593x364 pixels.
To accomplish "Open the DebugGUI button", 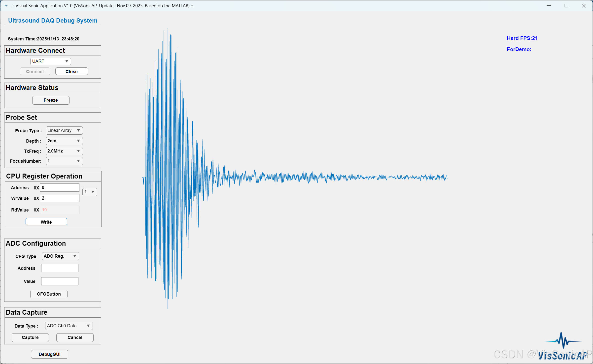I will tap(50, 354).
